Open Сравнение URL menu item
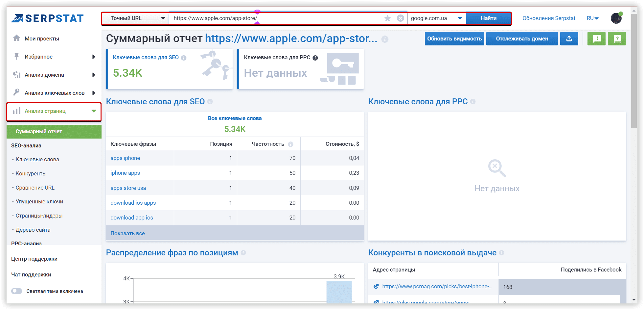644x310 pixels. pos(35,188)
